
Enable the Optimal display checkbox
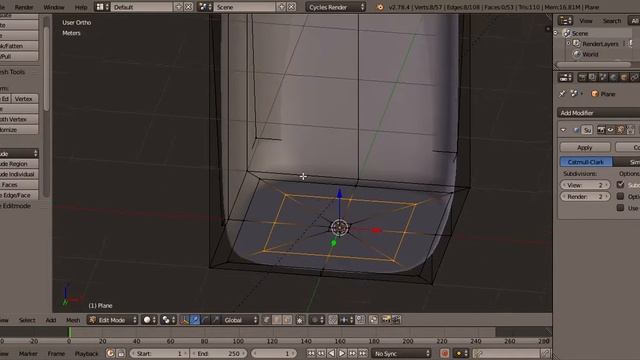[x=620, y=196]
